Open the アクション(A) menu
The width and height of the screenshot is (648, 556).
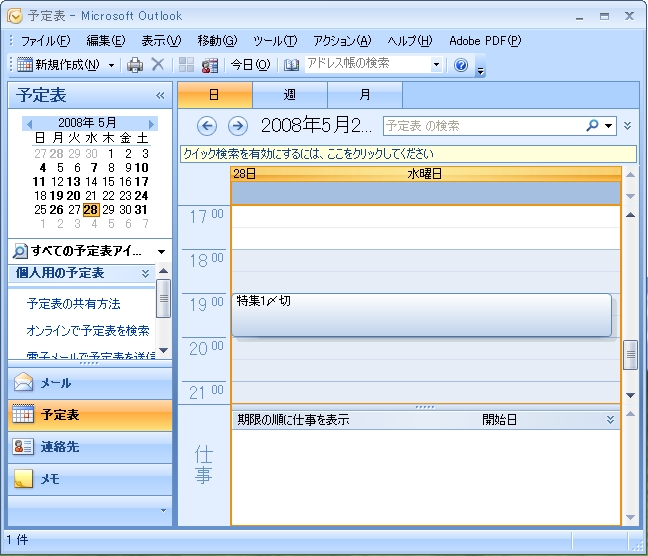pyautogui.click(x=342, y=41)
